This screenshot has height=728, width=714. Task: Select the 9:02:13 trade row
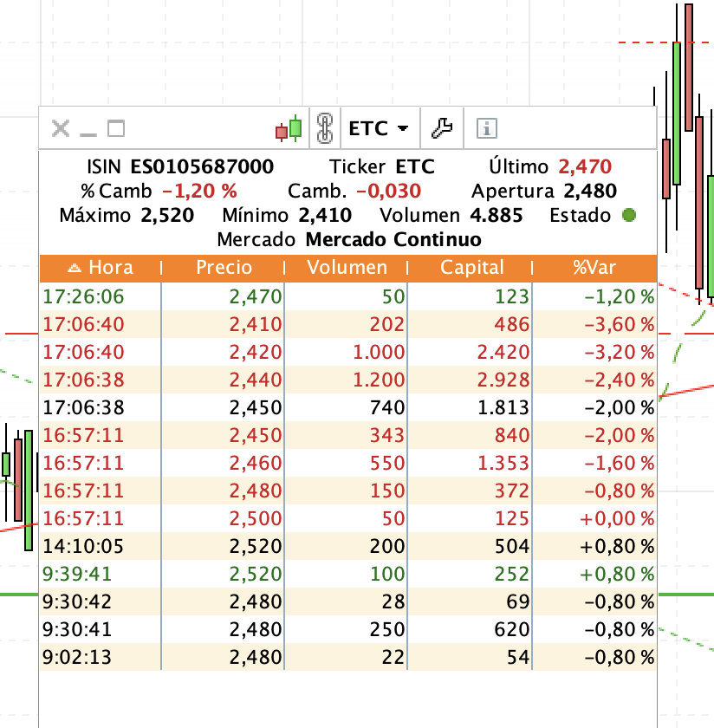[347, 657]
